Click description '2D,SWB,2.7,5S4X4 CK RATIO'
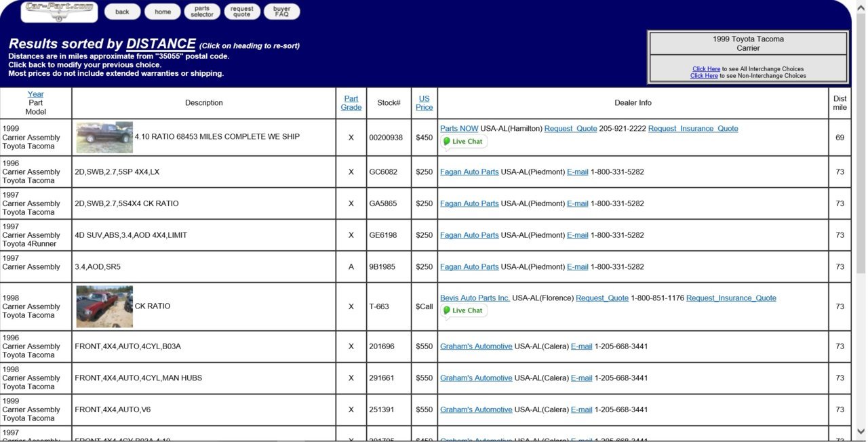 127,203
